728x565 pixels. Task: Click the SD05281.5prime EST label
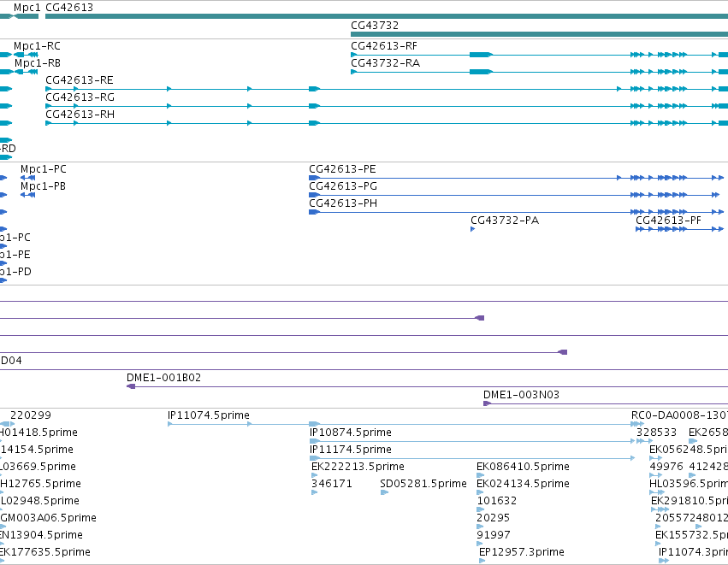(423, 485)
